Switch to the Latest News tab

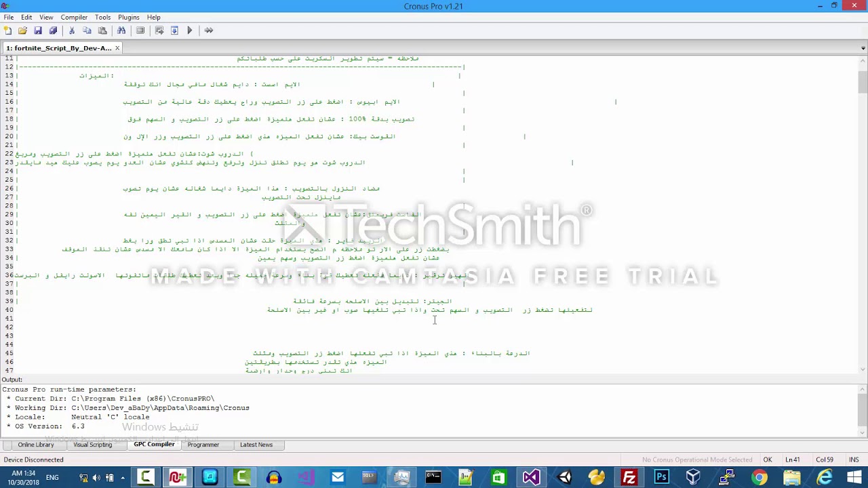tap(256, 445)
